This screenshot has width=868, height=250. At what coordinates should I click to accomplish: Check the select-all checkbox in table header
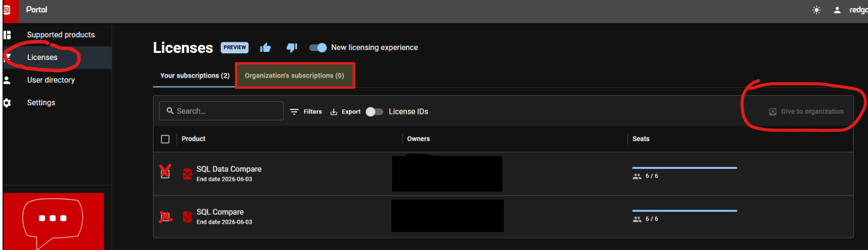point(165,139)
